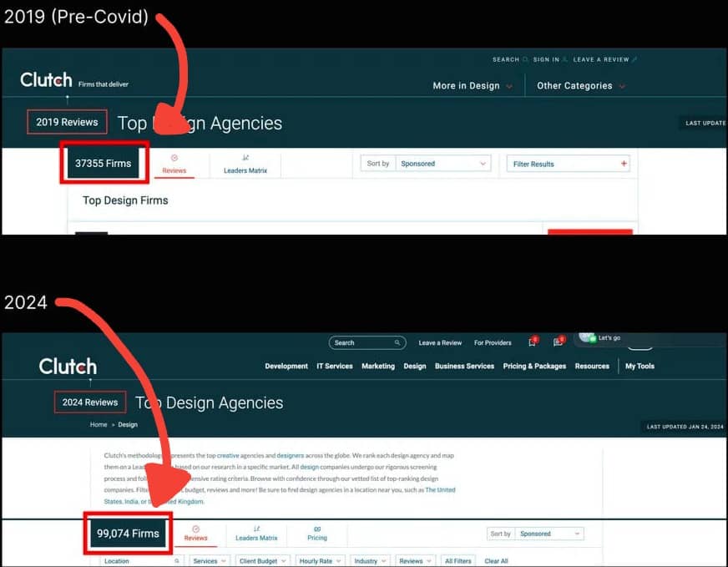Image resolution: width=728 pixels, height=567 pixels.
Task: Open the All Filters button
Action: pos(458,561)
